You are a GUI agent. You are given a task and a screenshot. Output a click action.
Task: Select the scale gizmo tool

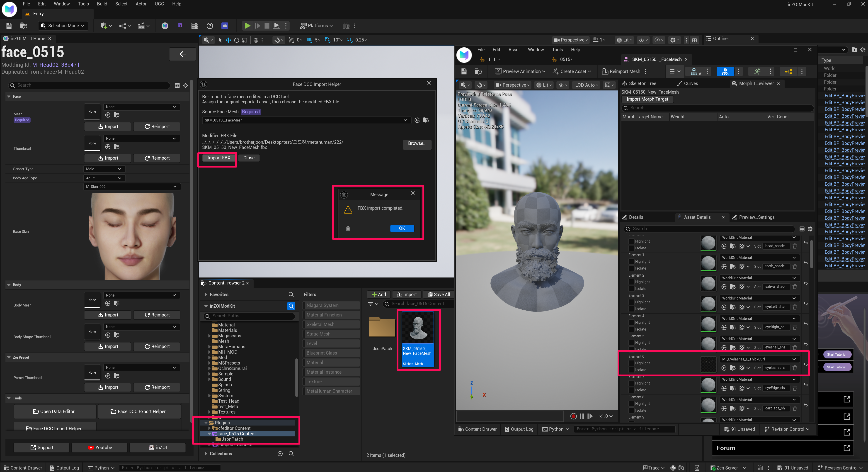tap(245, 40)
